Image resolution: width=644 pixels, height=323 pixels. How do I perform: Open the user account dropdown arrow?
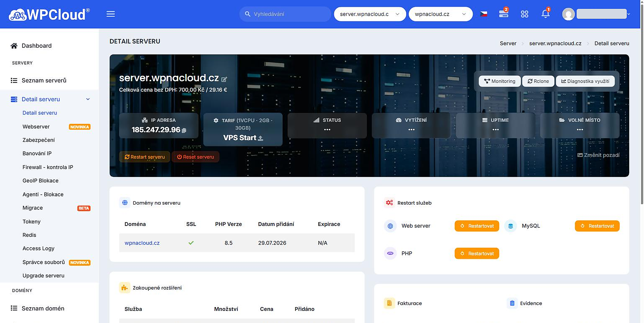[628, 14]
